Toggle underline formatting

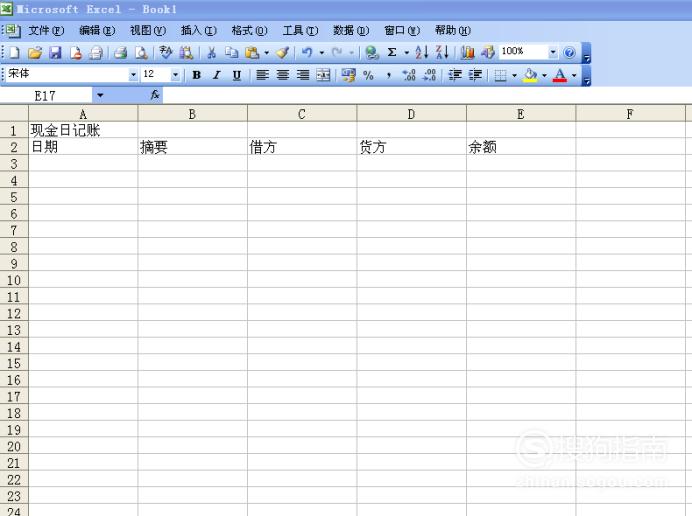click(237, 75)
